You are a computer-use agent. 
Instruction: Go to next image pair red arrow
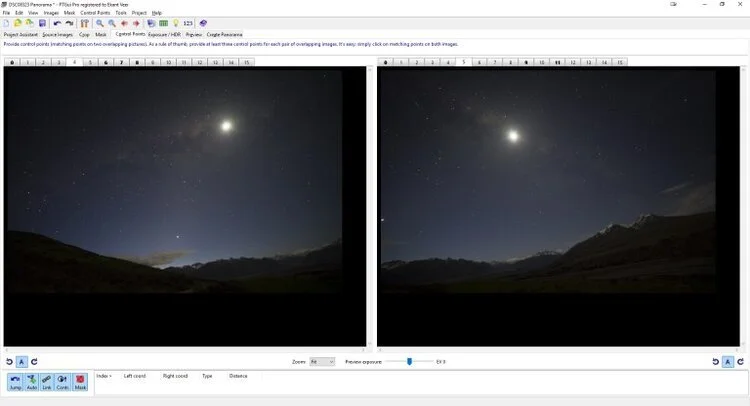tap(136, 23)
